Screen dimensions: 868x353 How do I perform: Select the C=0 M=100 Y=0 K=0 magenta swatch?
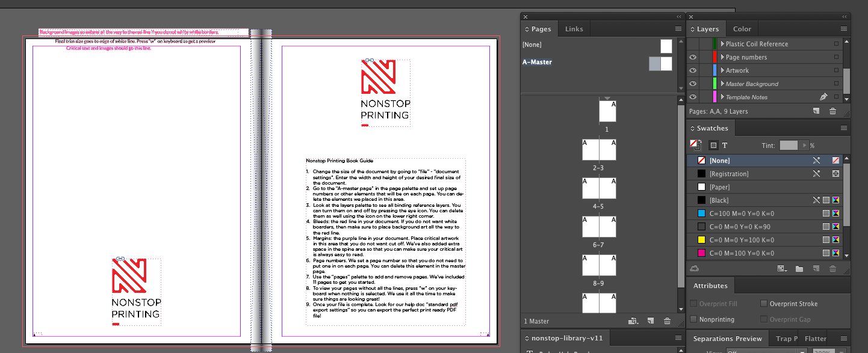(764, 253)
